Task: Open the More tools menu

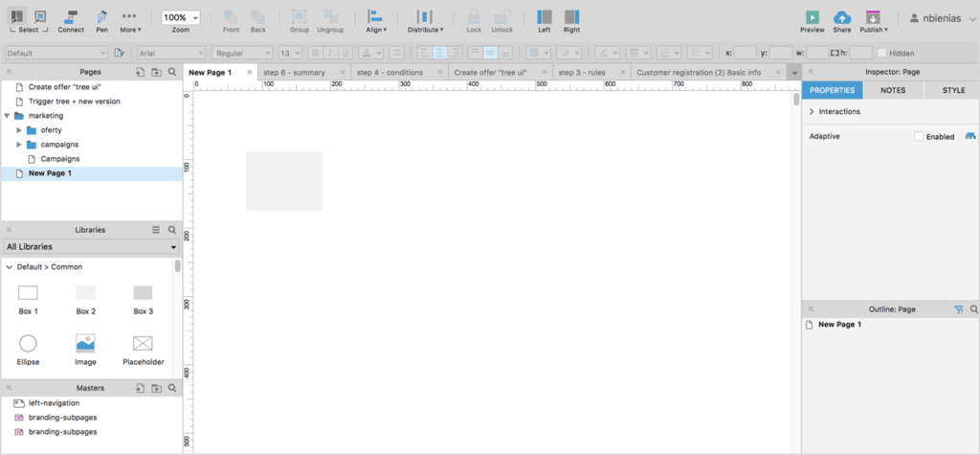Action: [130, 21]
